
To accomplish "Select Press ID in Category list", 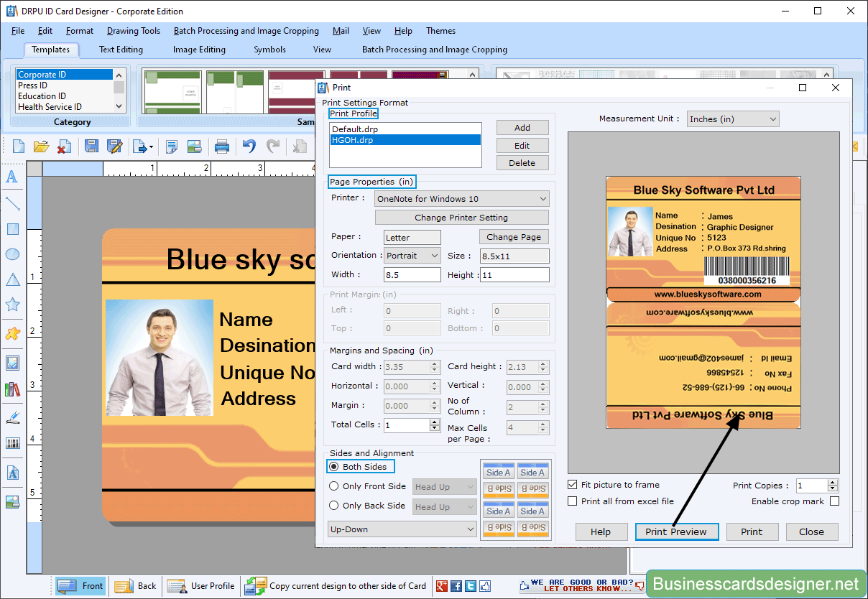I will point(64,85).
